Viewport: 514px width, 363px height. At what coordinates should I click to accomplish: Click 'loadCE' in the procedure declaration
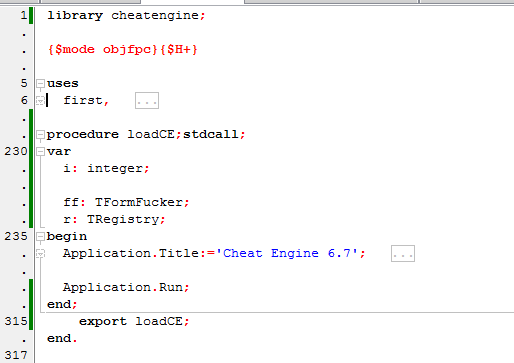pyautogui.click(x=151, y=134)
